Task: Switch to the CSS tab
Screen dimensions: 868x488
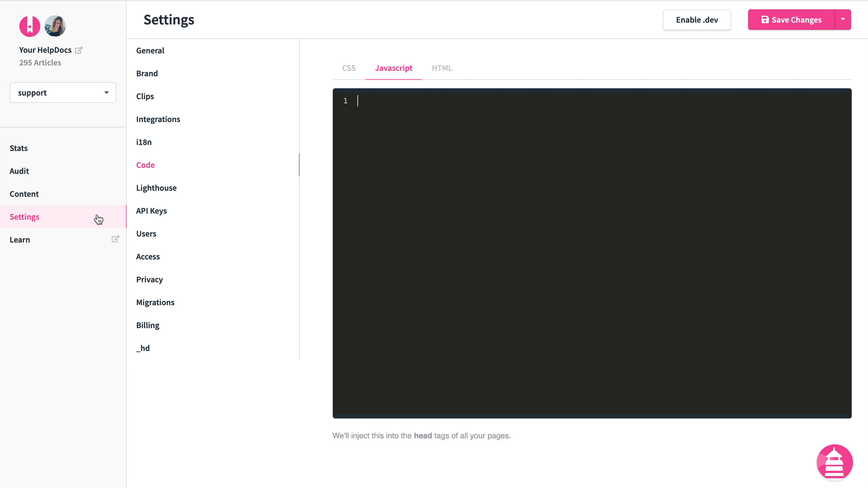Action: click(x=349, y=68)
